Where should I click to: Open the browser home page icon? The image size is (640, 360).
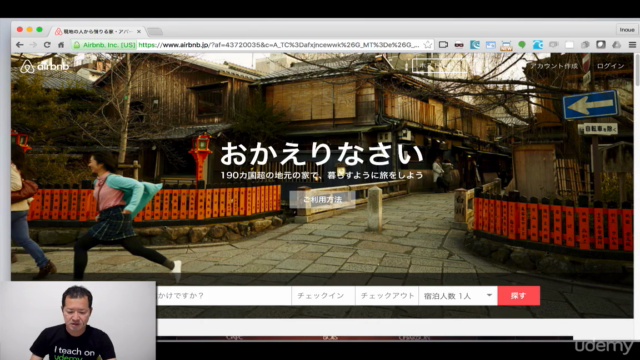(x=61, y=45)
